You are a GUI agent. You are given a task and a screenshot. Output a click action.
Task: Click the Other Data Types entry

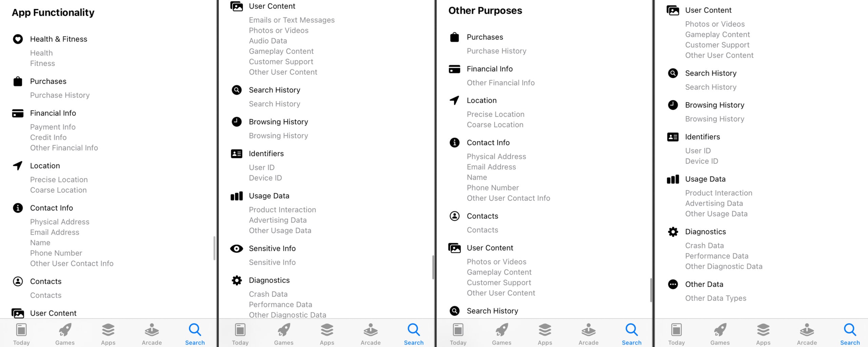pyautogui.click(x=715, y=298)
